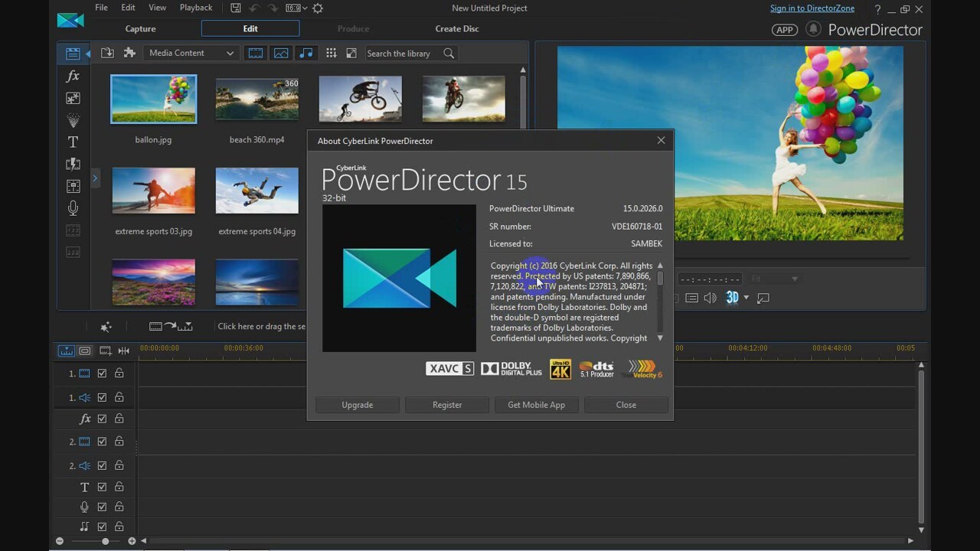Viewport: 980px width, 551px height.
Task: Select the beach 360.mp4 thumbnail
Action: [256, 99]
